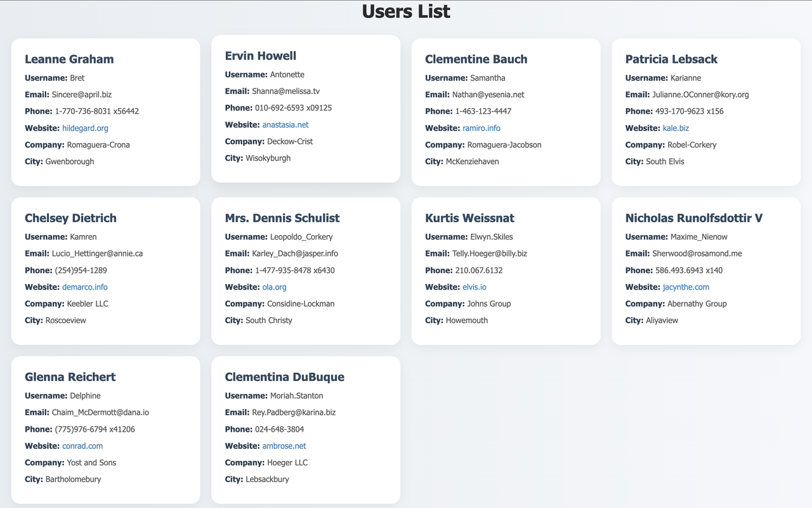Viewport: 812px width, 508px height.
Task: Open the hildegard.org website link
Action: click(x=85, y=128)
